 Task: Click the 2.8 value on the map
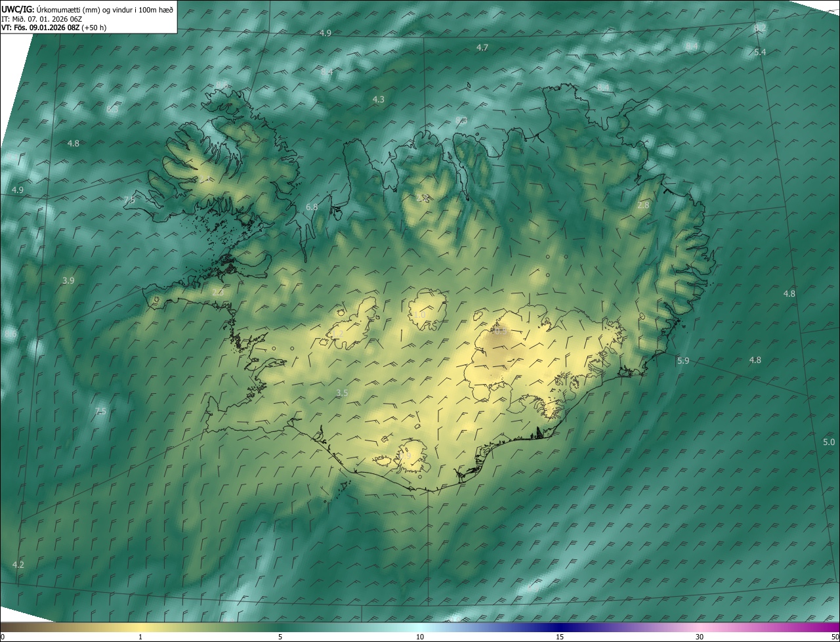click(643, 205)
